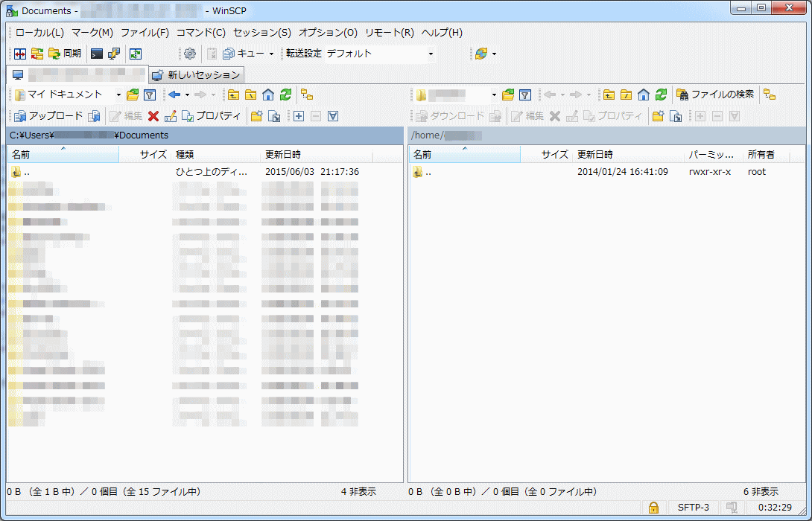The width and height of the screenshot is (812, 521).
Task: Click the remote panel open directory icon
Action: pyautogui.click(x=508, y=95)
